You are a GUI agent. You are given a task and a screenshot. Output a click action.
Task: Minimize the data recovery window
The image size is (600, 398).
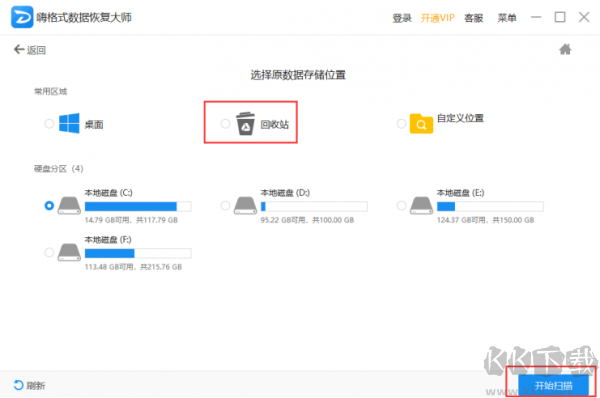(x=536, y=17)
